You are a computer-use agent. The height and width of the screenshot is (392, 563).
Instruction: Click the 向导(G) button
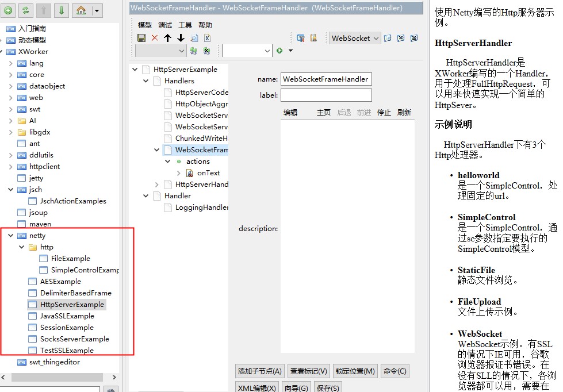tap(296, 388)
